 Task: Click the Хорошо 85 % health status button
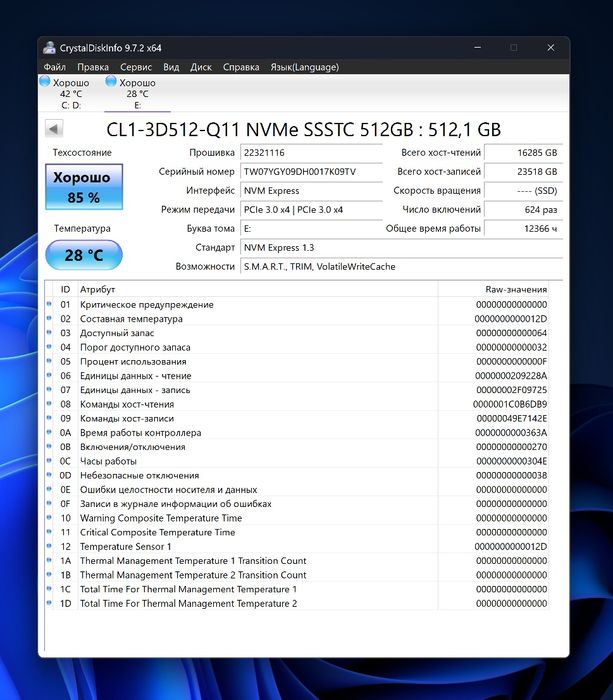coord(84,187)
